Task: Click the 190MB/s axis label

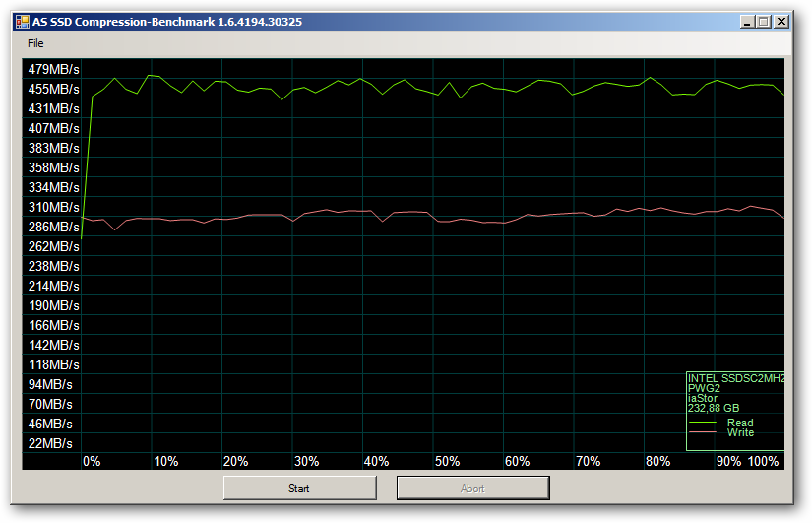Action: [54, 305]
